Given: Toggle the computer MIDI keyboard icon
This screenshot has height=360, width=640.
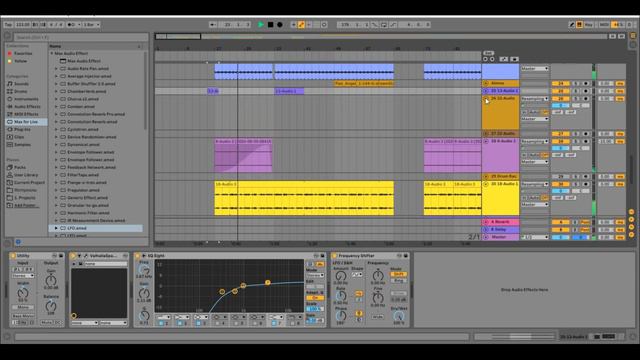Looking at the screenshot, I should click(x=579, y=24).
